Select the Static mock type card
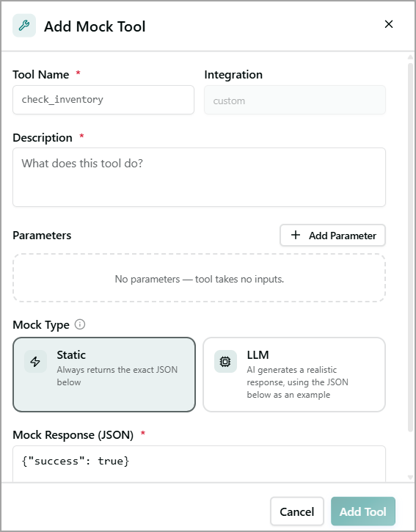416x532 pixels. click(104, 374)
